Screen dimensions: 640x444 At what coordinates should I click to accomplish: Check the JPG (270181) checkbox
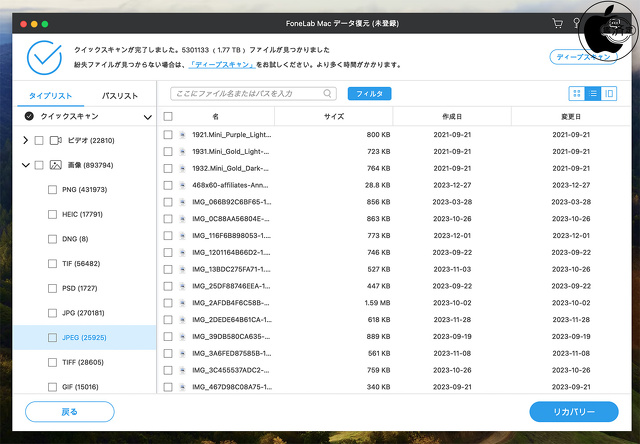tap(52, 313)
